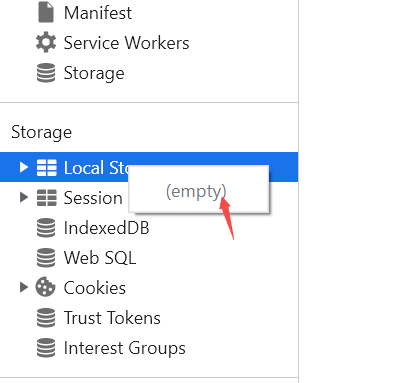
Task: Click the Trust Tokens database icon
Action: (x=46, y=318)
